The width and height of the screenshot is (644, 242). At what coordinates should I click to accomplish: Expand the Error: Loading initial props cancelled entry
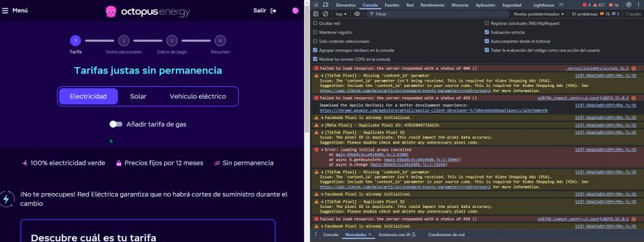[x=323, y=150]
